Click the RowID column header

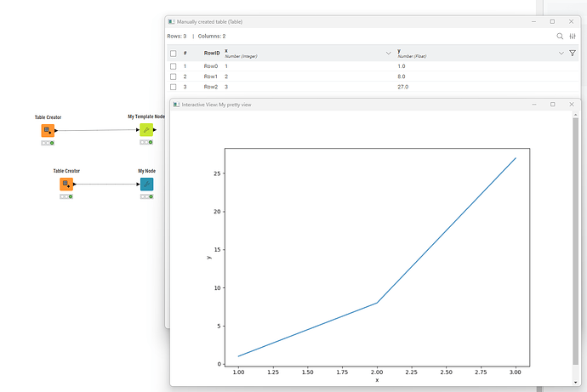[x=212, y=53]
